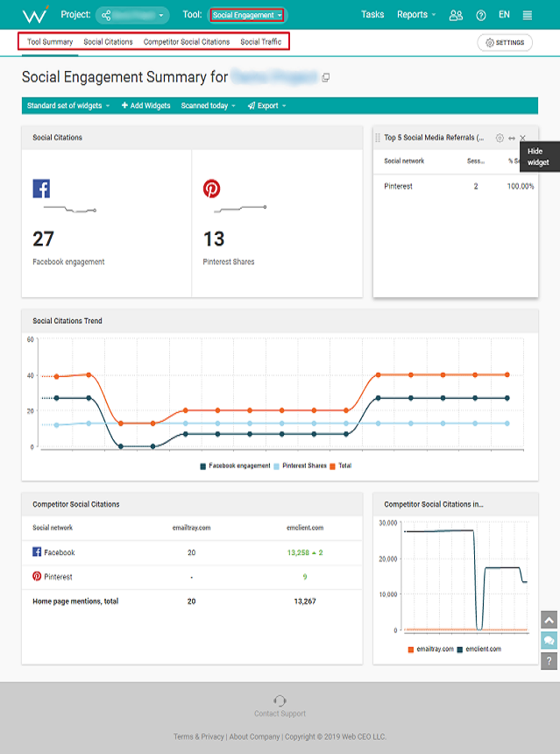Open Terms & Privacy link

pyautogui.click(x=199, y=736)
